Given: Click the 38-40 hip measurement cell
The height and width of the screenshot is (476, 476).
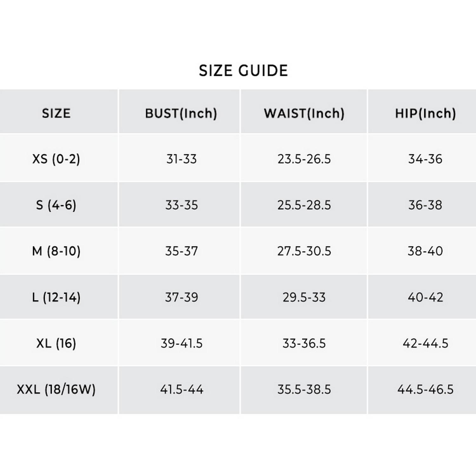Looking at the screenshot, I should [x=425, y=251].
